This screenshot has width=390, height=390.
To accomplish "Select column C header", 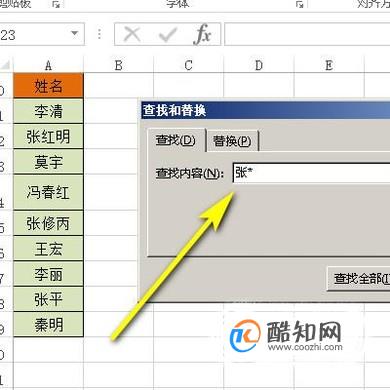I will (x=188, y=65).
